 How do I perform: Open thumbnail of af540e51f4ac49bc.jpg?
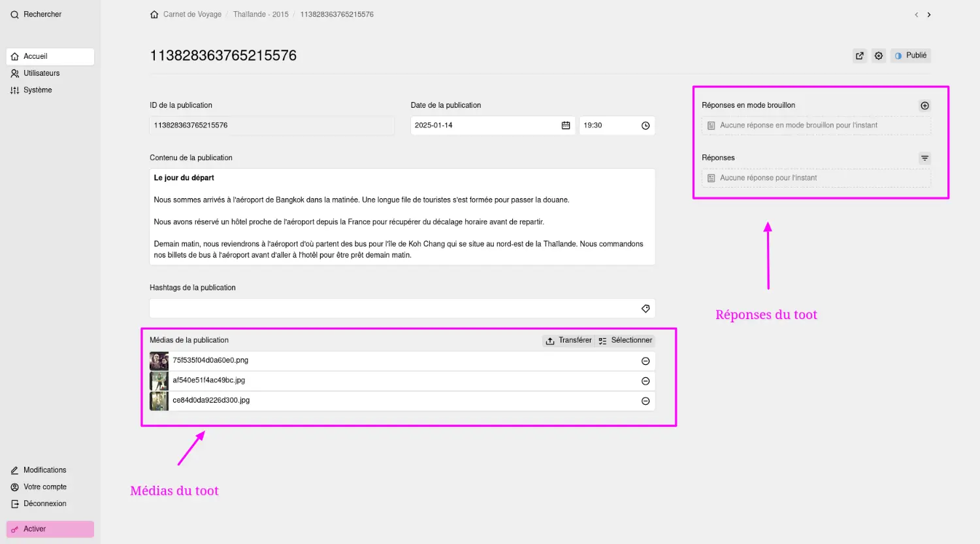tap(159, 381)
